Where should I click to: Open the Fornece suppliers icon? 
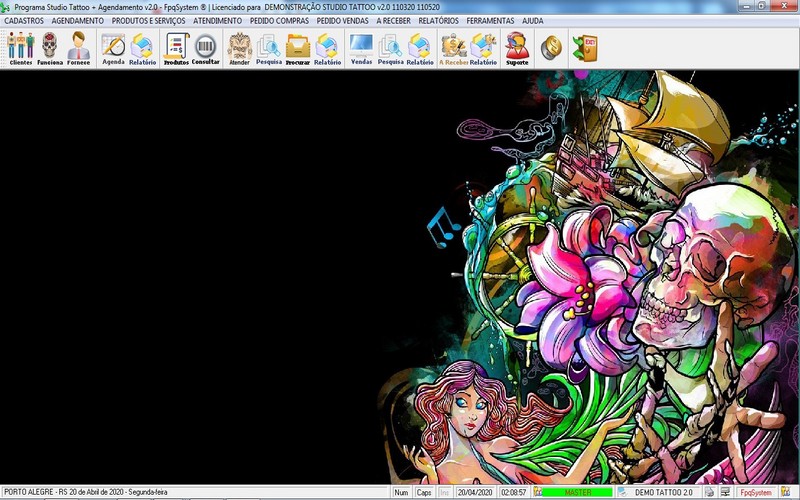coord(78,47)
